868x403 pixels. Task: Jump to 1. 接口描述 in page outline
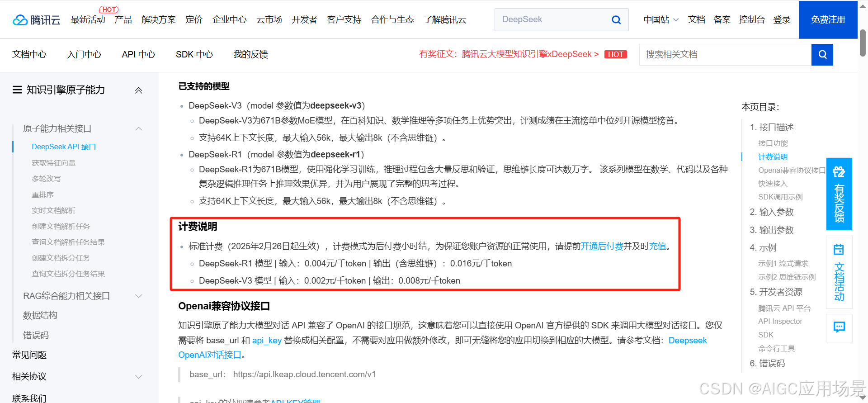(772, 128)
